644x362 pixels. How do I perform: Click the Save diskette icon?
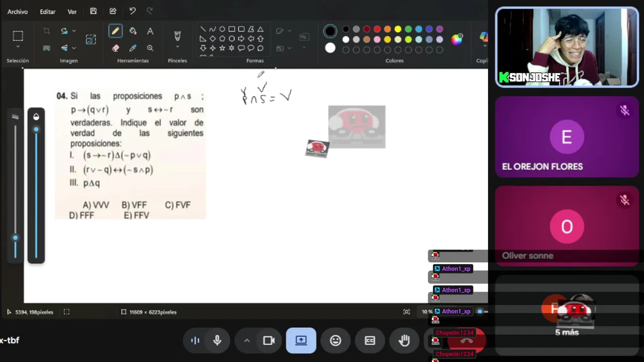pos(94,11)
